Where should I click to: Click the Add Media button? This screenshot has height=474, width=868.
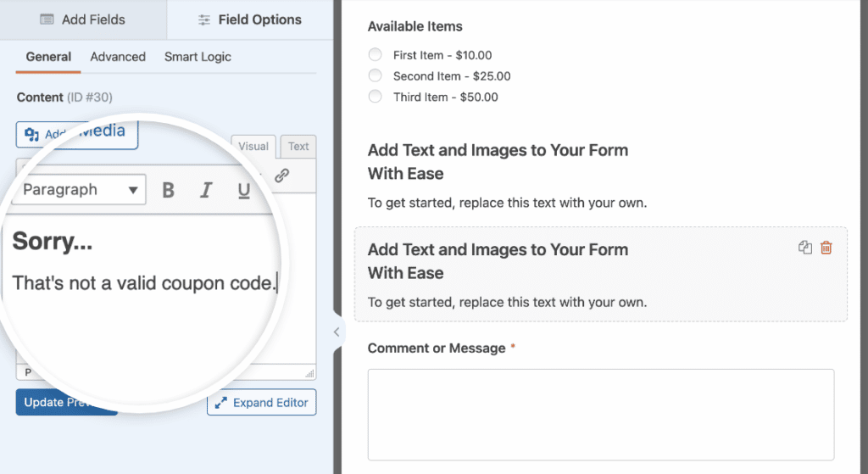coord(77,133)
